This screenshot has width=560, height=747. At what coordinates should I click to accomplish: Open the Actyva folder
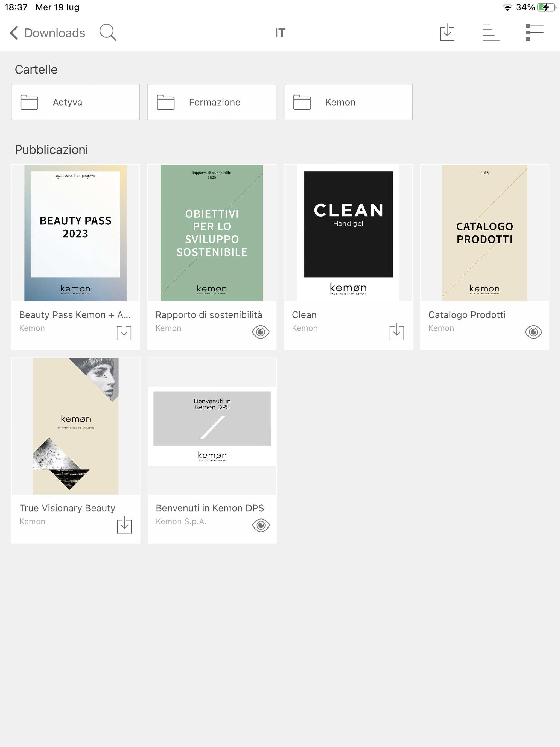[75, 102]
